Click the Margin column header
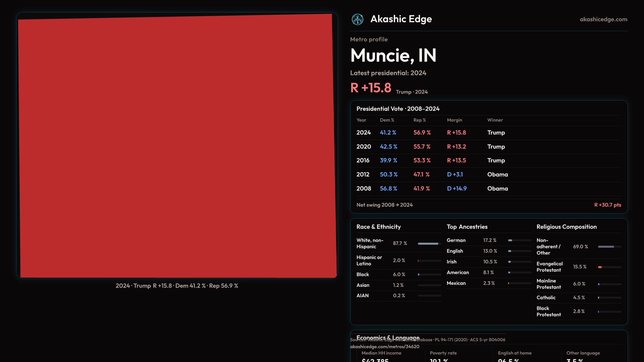This screenshot has width=644, height=362. coord(454,120)
